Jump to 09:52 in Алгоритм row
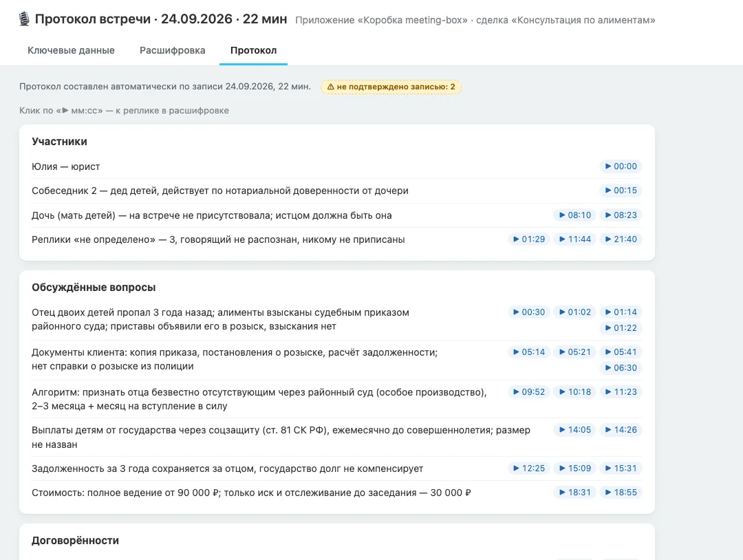 529,392
